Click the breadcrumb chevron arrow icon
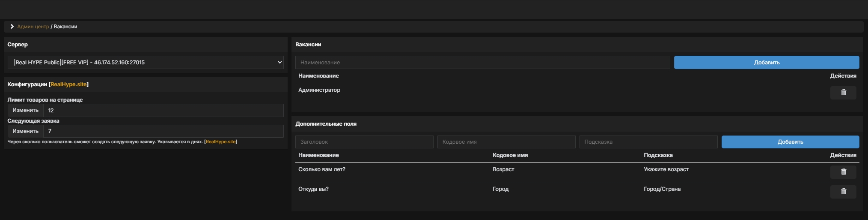This screenshot has width=868, height=220. pos(12,27)
